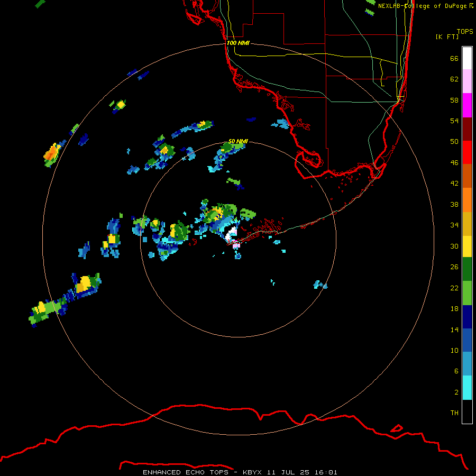Click the white high-top echo cell near the radar center
Image resolution: width=476 pixels, height=476 pixels.
pos(231,234)
